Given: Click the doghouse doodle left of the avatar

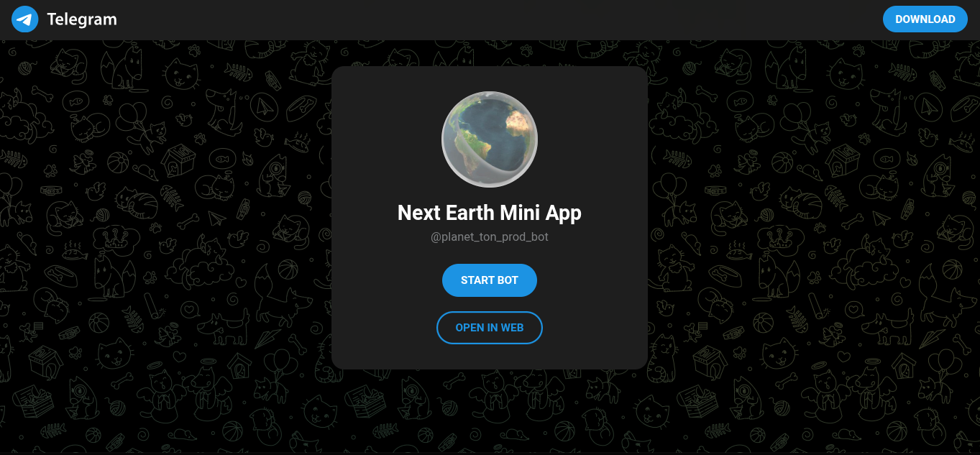Looking at the screenshot, I should [x=180, y=160].
